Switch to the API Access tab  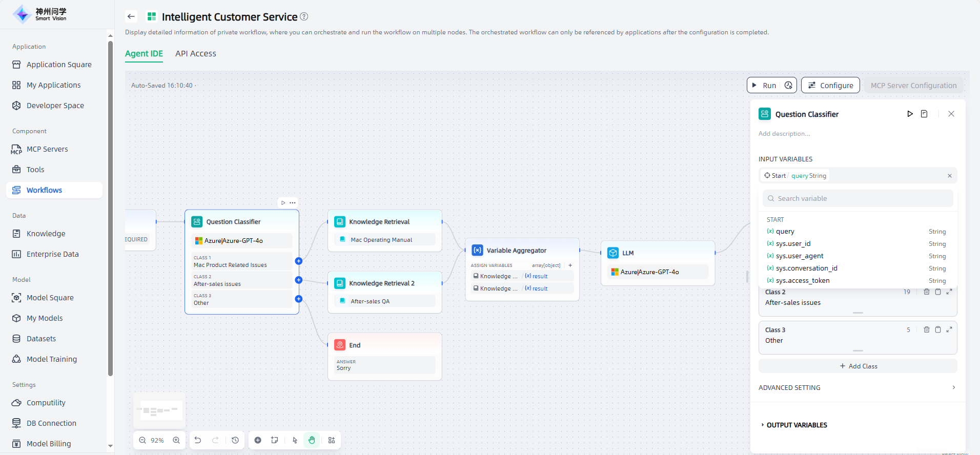[195, 54]
